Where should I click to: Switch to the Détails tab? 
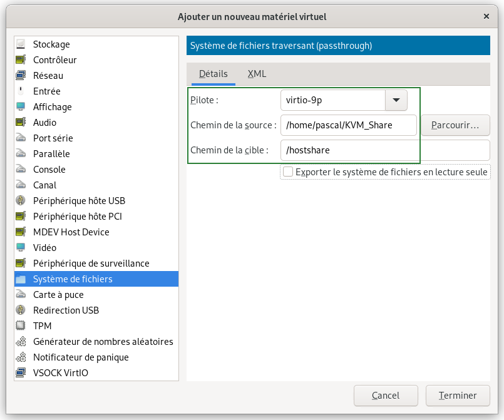[x=213, y=74]
